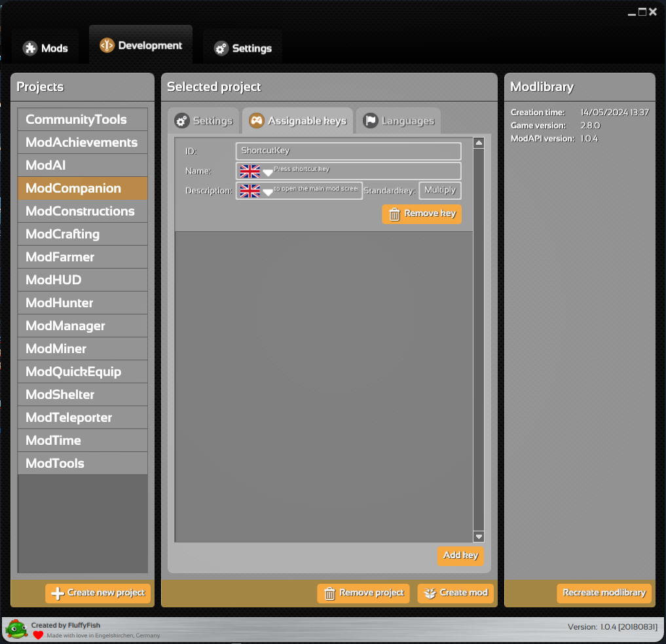Viewport: 666px width, 644px height.
Task: Select ModQuickEquip project
Action: tap(83, 371)
